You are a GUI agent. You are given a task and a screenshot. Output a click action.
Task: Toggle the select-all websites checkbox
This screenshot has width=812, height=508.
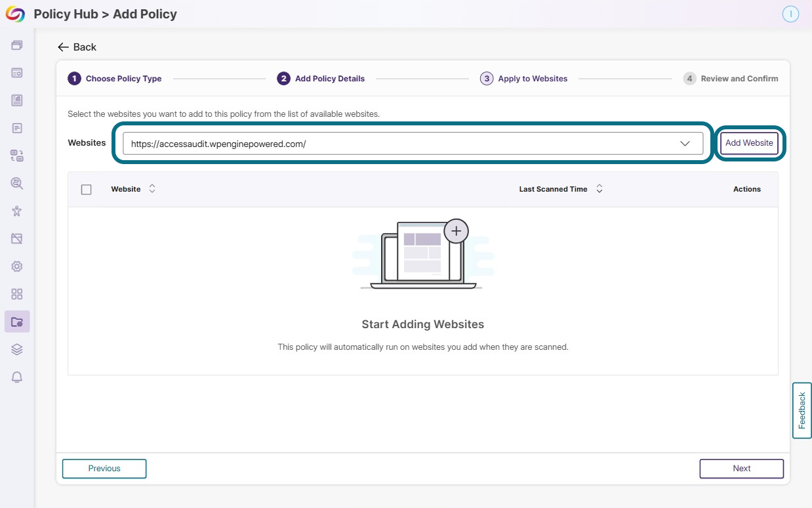click(87, 190)
